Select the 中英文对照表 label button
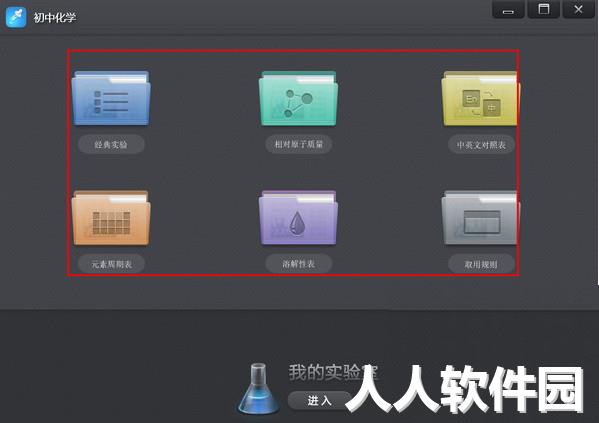Image resolution: width=599 pixels, height=423 pixels. (x=481, y=145)
